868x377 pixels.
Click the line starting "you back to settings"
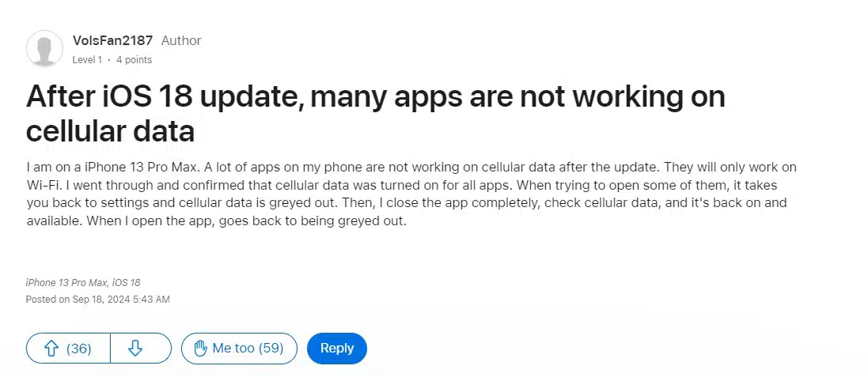pyautogui.click(x=407, y=203)
